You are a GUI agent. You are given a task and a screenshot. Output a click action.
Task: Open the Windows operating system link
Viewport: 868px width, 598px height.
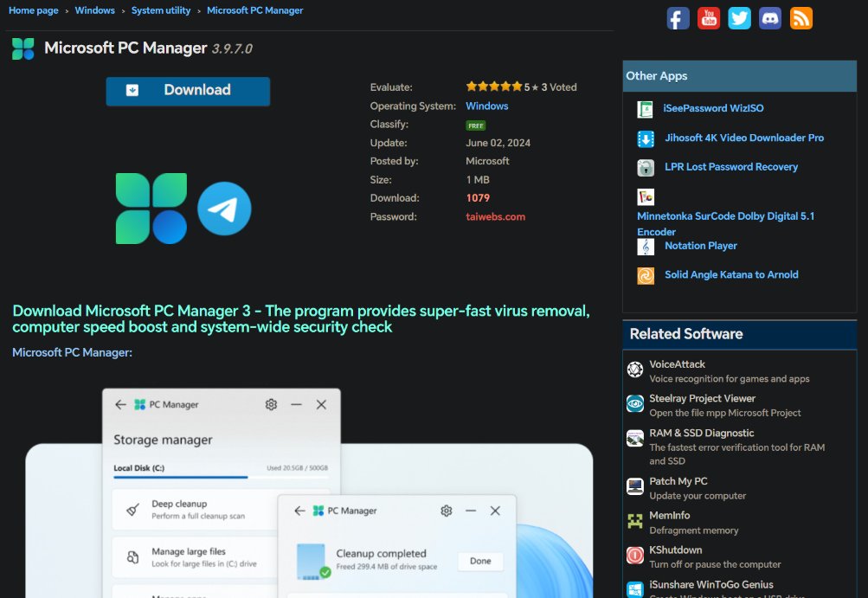pos(486,106)
